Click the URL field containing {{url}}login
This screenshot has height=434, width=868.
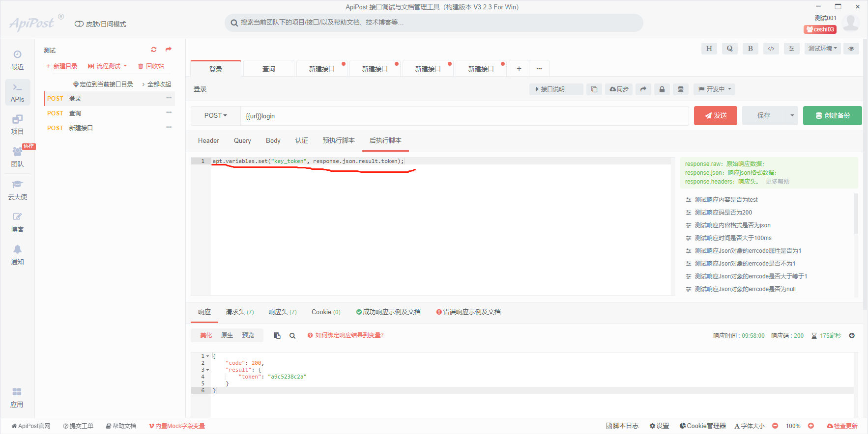pos(464,116)
